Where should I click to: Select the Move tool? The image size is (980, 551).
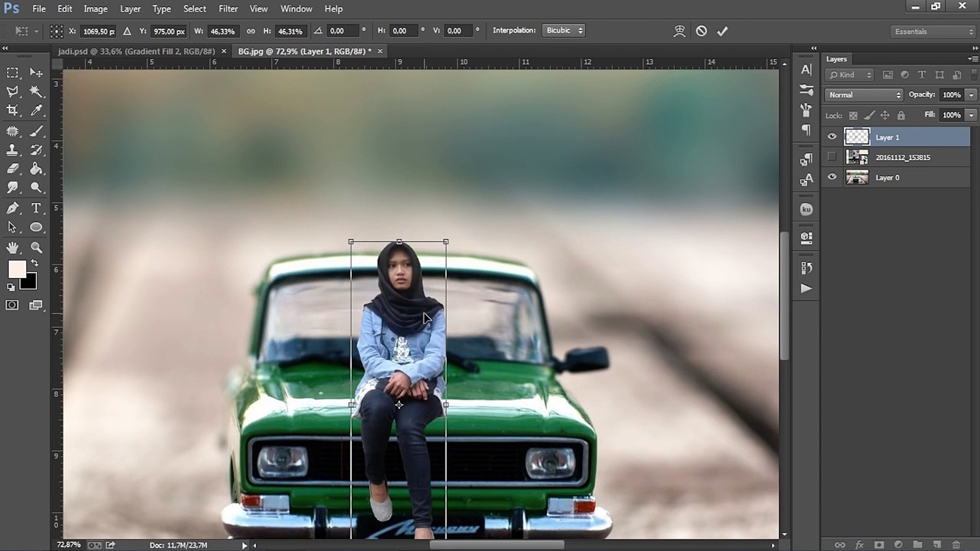(36, 72)
